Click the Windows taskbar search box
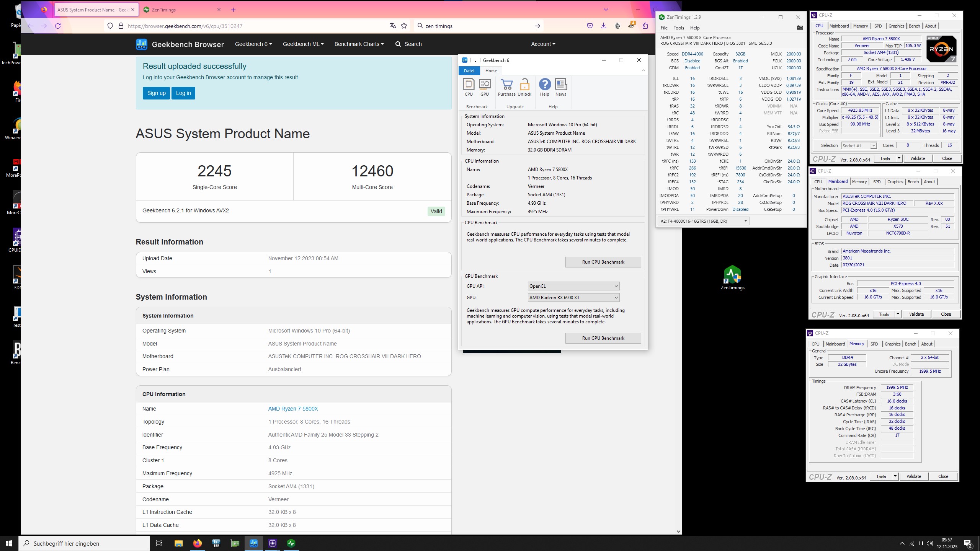The image size is (980, 551). [x=84, y=543]
